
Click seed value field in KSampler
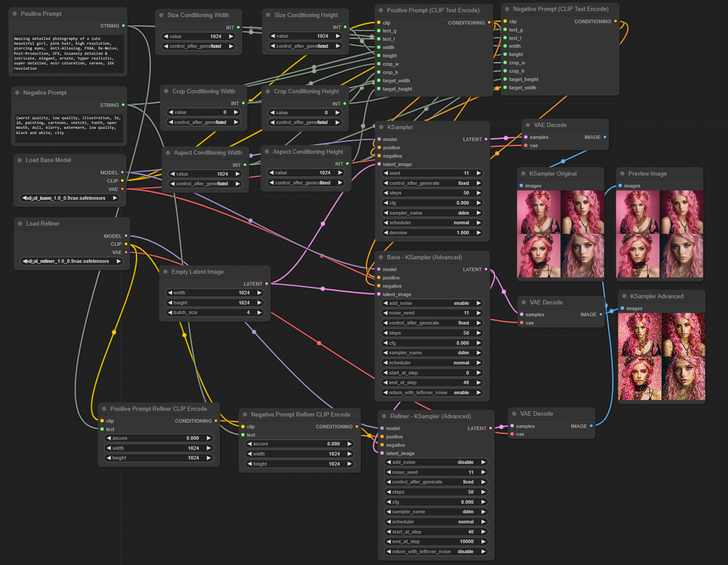tap(432, 173)
